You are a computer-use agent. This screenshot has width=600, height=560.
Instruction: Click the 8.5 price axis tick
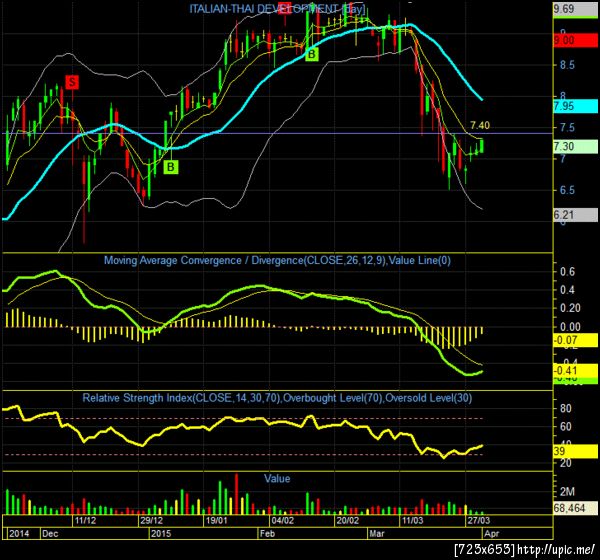pyautogui.click(x=567, y=65)
